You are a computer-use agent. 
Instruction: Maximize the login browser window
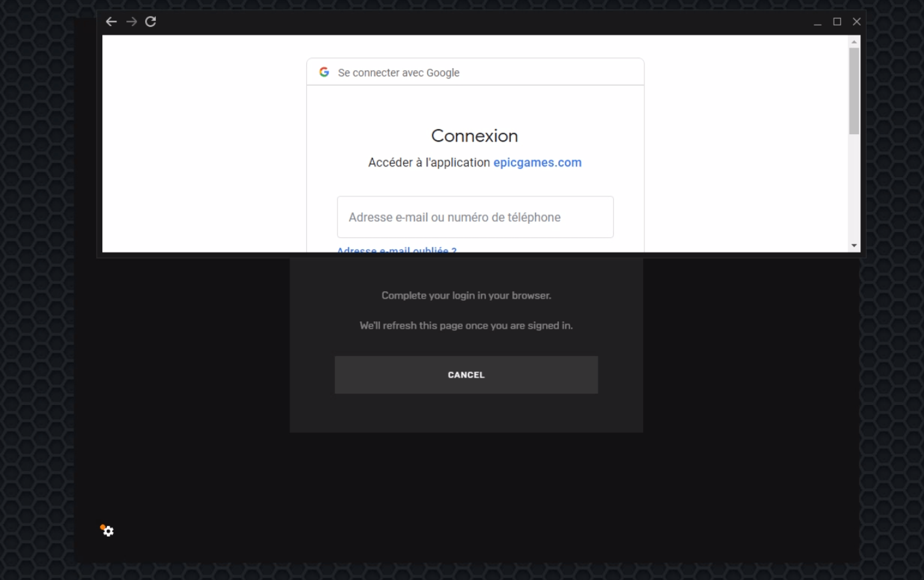[837, 22]
